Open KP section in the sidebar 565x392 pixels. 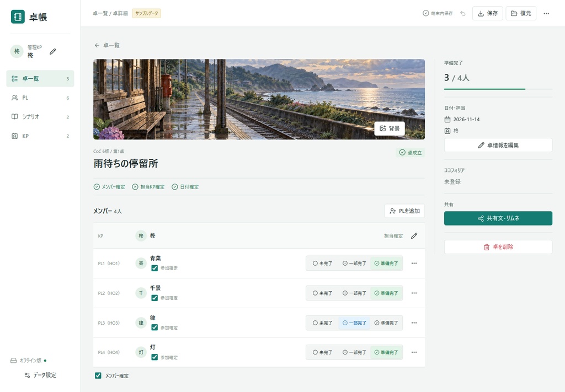coord(40,136)
